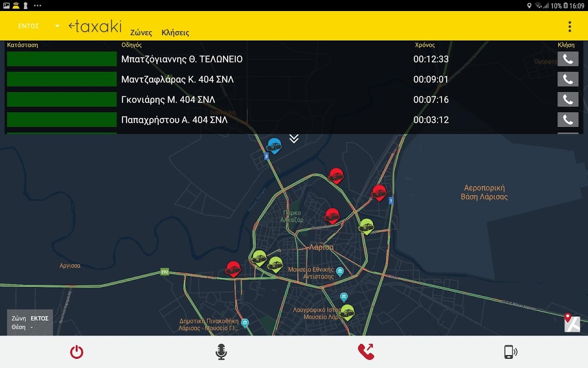Call driver Παπαχρήστου Α. 404 ΣΝΛ

click(568, 120)
